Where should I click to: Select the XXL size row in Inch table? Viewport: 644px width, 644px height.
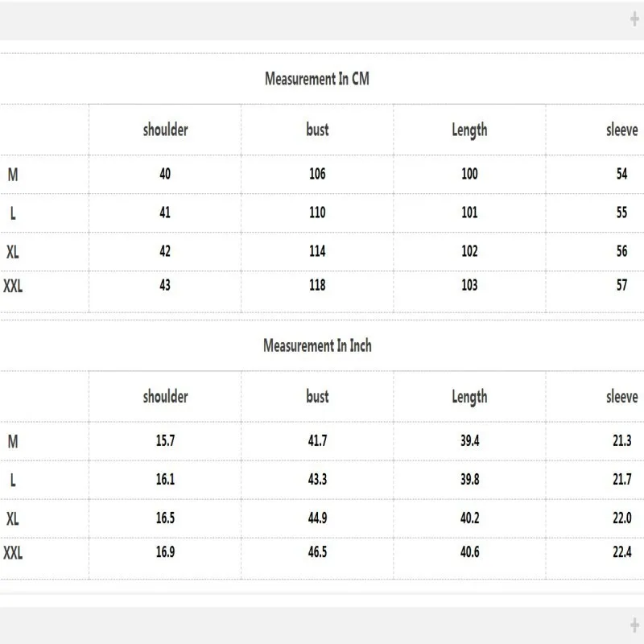[13, 553]
